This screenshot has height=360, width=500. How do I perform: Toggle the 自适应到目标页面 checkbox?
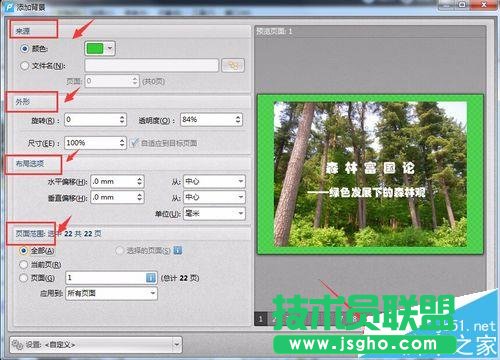(x=134, y=143)
